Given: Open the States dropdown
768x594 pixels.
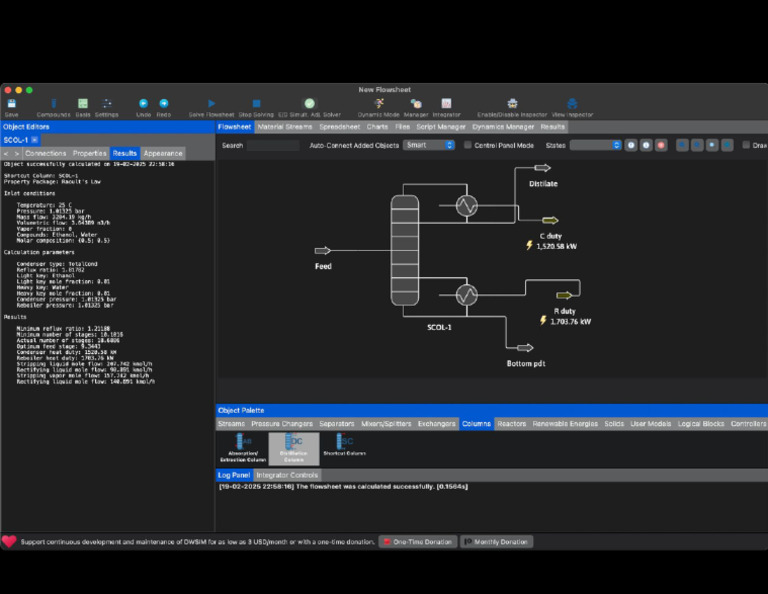Looking at the screenshot, I should tap(596, 145).
